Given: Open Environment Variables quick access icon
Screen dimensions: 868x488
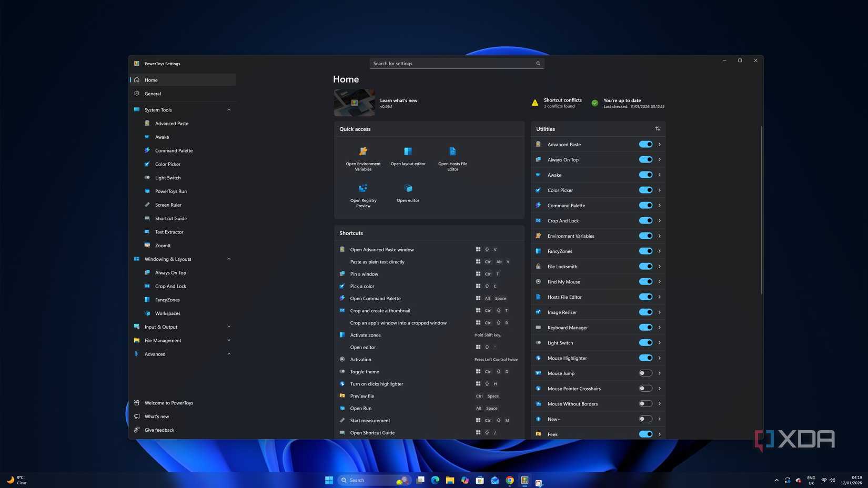Looking at the screenshot, I should coord(363,151).
